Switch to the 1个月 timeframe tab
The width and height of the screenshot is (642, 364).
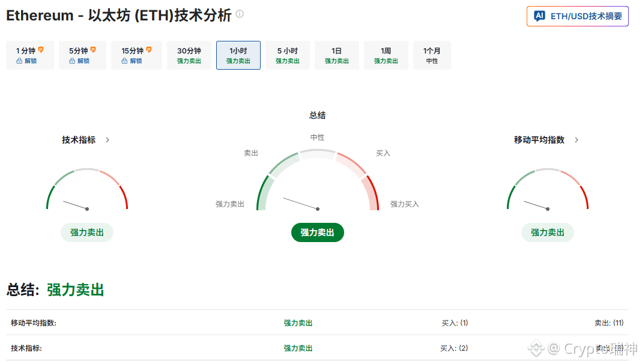pos(432,55)
